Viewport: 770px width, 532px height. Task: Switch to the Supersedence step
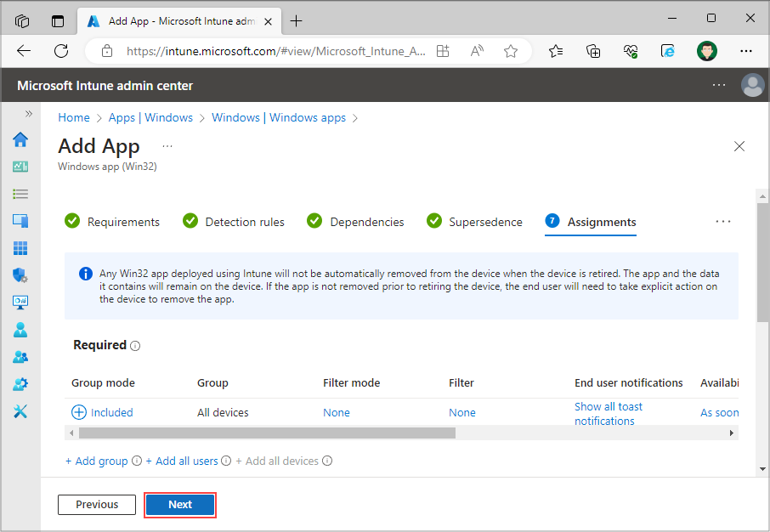(x=474, y=222)
